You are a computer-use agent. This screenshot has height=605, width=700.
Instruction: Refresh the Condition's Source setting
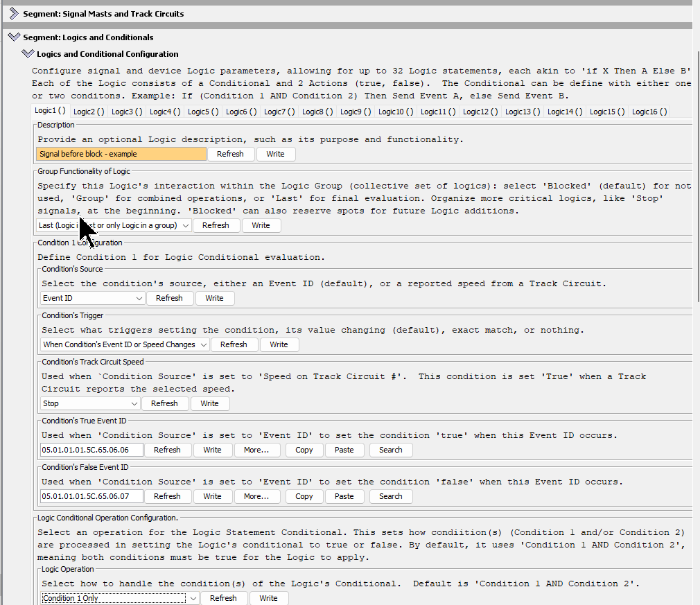169,298
